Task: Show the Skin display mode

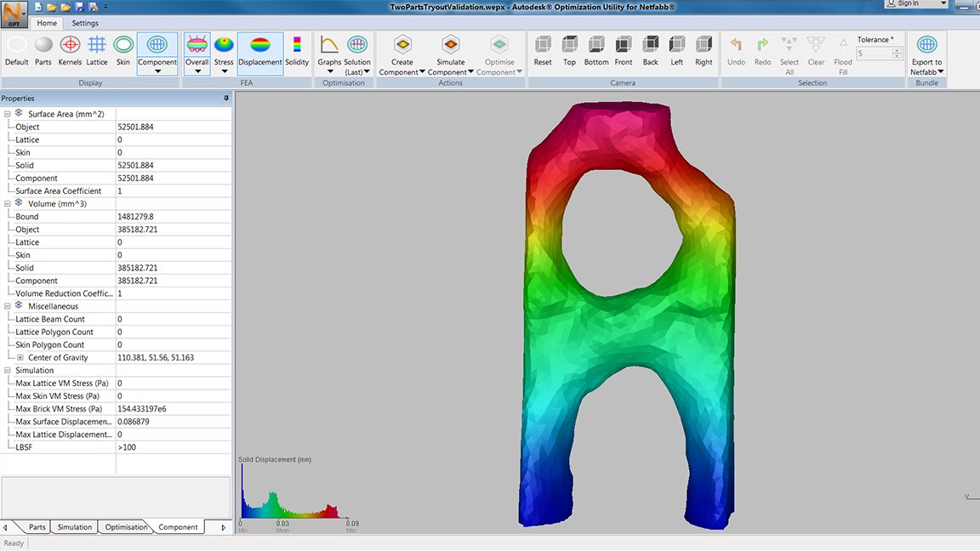Action: (123, 51)
